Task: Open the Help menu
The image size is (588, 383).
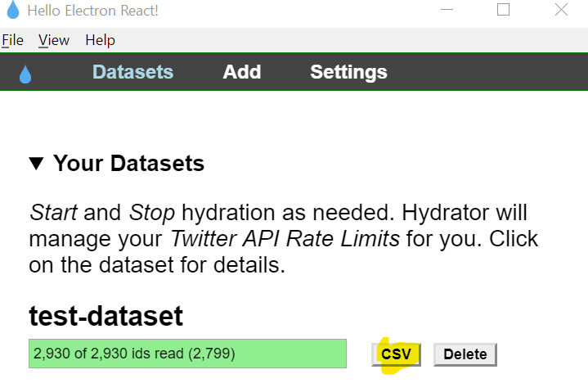Action: [x=100, y=40]
